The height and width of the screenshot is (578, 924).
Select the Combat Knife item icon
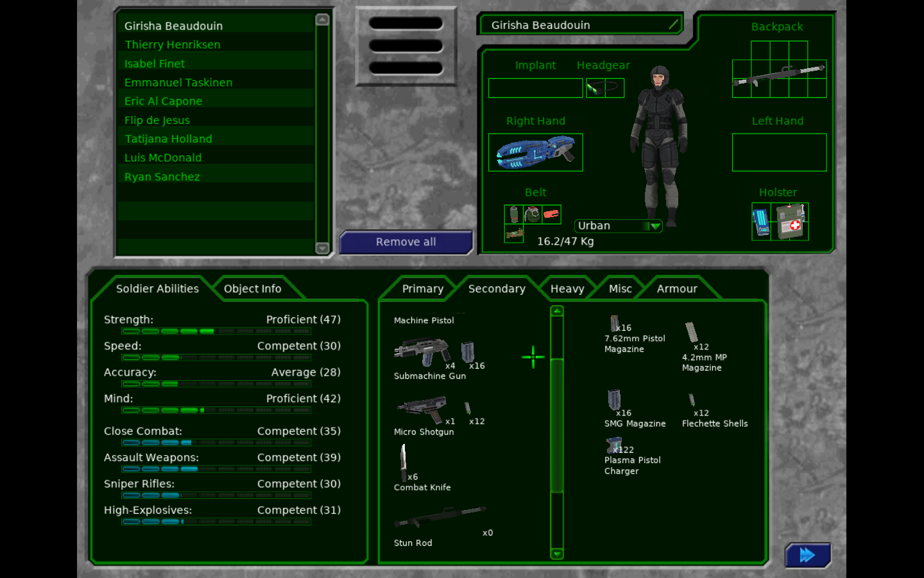coord(404,462)
